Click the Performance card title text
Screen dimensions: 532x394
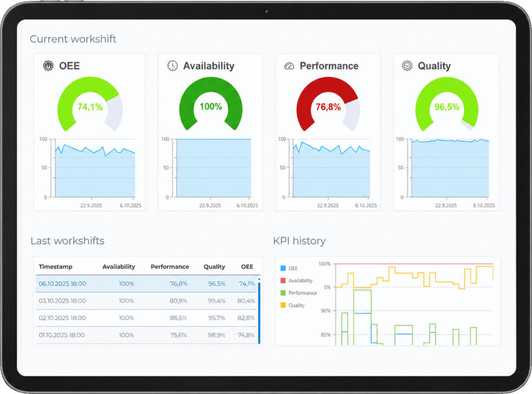tap(329, 66)
